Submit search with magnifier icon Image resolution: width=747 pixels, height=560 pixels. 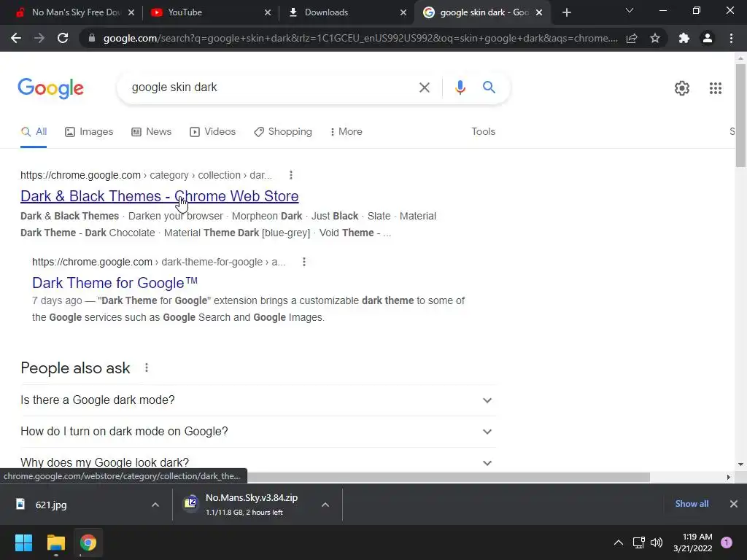pyautogui.click(x=489, y=87)
